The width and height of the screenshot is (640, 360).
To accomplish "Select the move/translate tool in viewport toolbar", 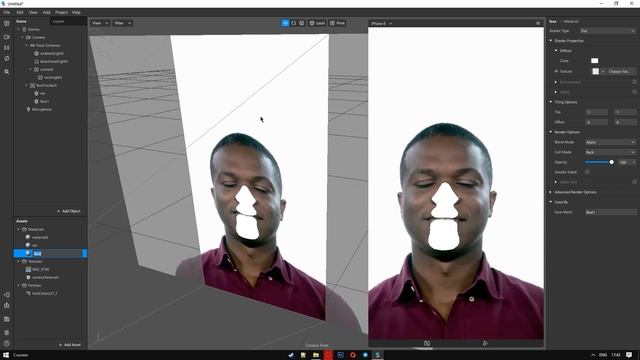I will point(285,23).
